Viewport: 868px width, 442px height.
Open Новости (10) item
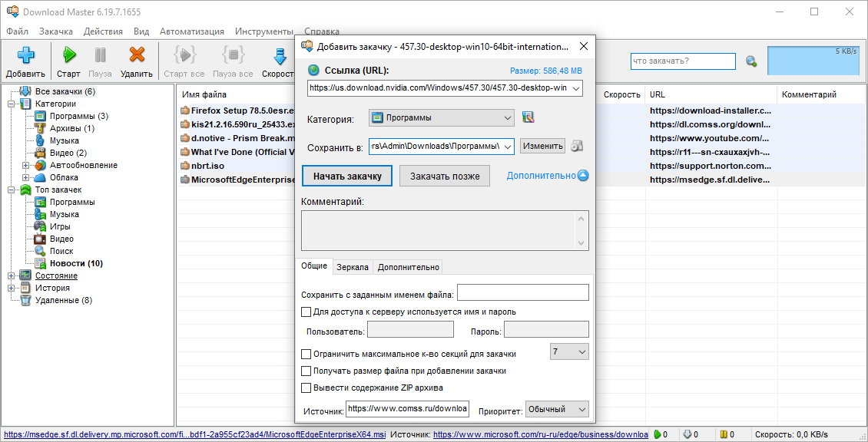tap(76, 263)
